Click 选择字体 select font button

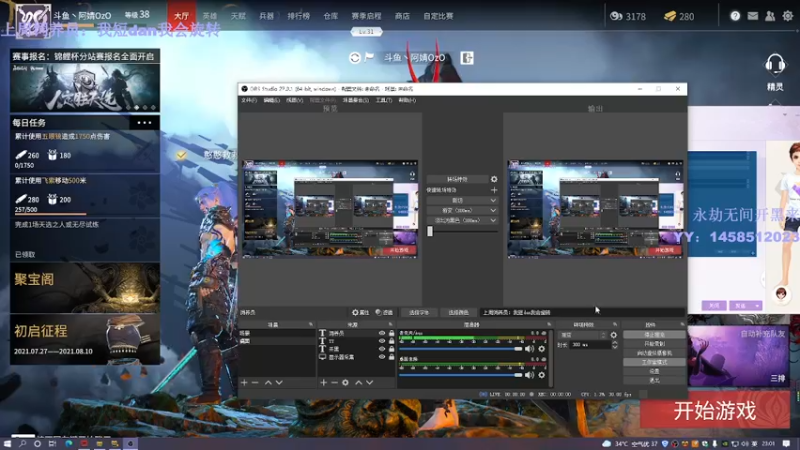coord(419,312)
